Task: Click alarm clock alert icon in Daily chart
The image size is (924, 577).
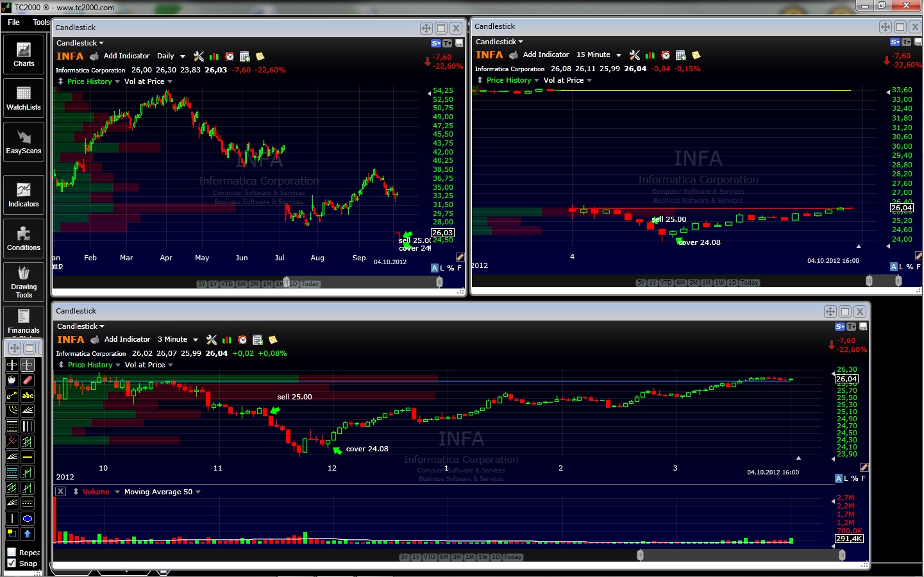Action: click(230, 56)
